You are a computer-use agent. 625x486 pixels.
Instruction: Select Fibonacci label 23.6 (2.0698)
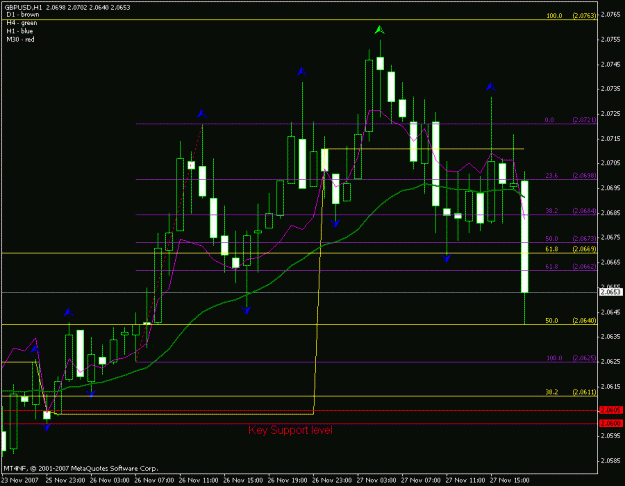pyautogui.click(x=571, y=175)
